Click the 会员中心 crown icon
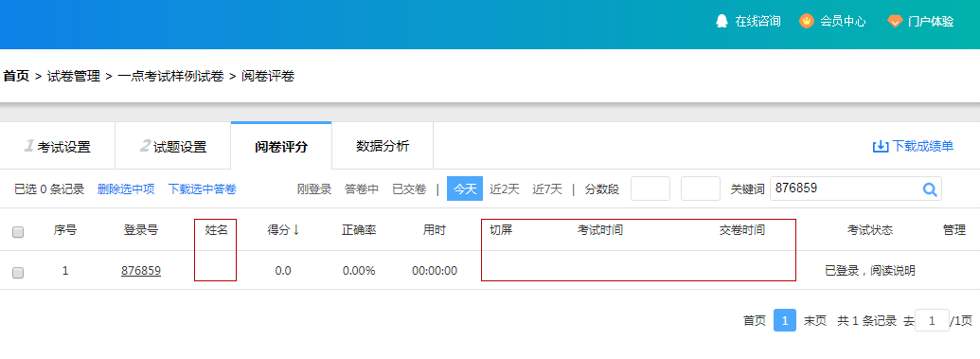 [806, 21]
